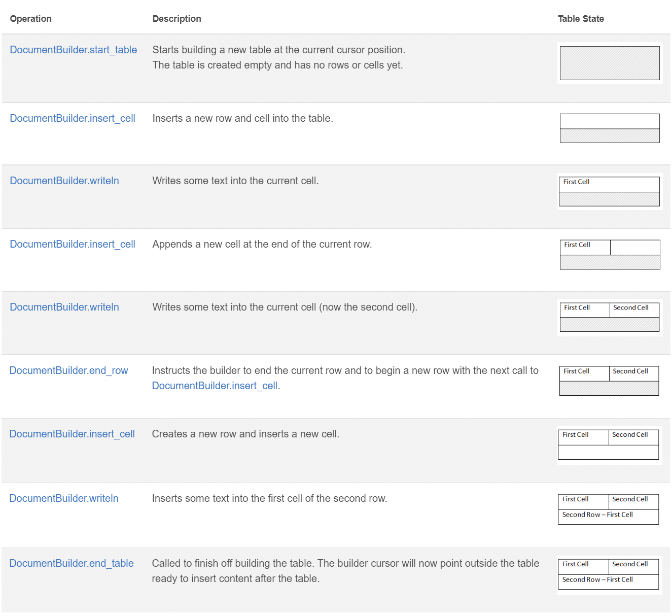The image size is (672, 616).
Task: Click writeln link beside "Inserts some text" description
Action: tap(64, 498)
